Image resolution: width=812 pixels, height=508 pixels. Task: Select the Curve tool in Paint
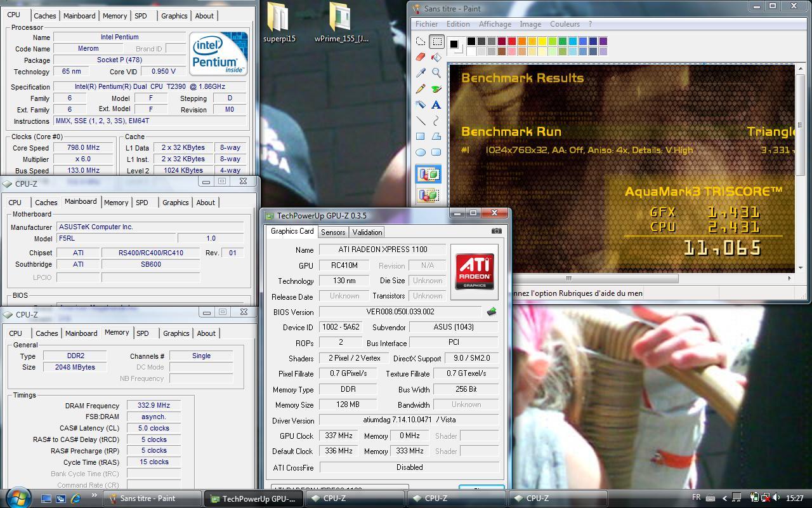(436, 121)
